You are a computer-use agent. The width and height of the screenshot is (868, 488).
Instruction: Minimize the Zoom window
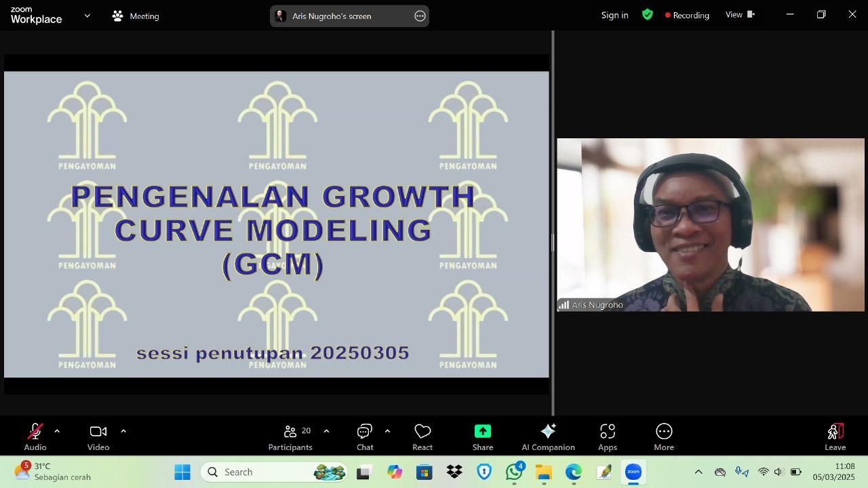pos(790,14)
